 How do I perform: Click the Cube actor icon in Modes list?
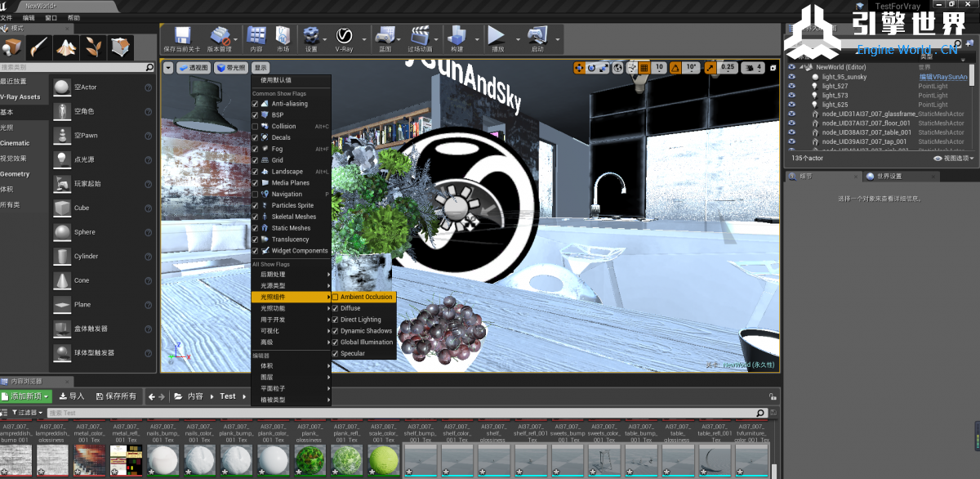[x=62, y=208]
